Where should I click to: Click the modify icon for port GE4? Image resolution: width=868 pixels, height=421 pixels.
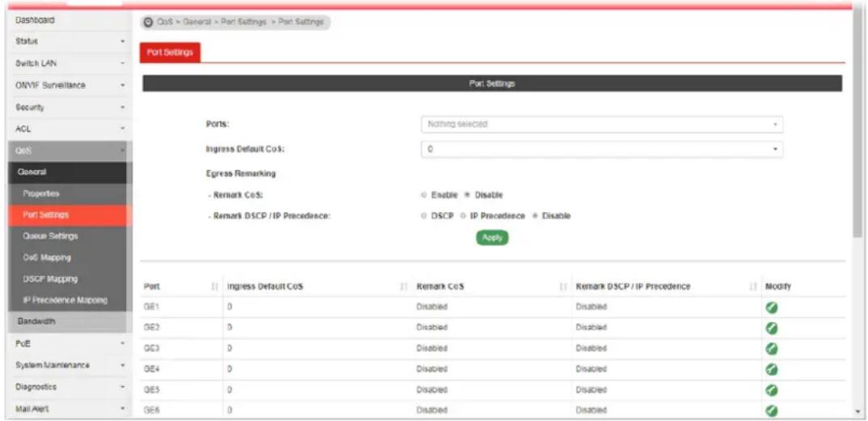(x=773, y=369)
